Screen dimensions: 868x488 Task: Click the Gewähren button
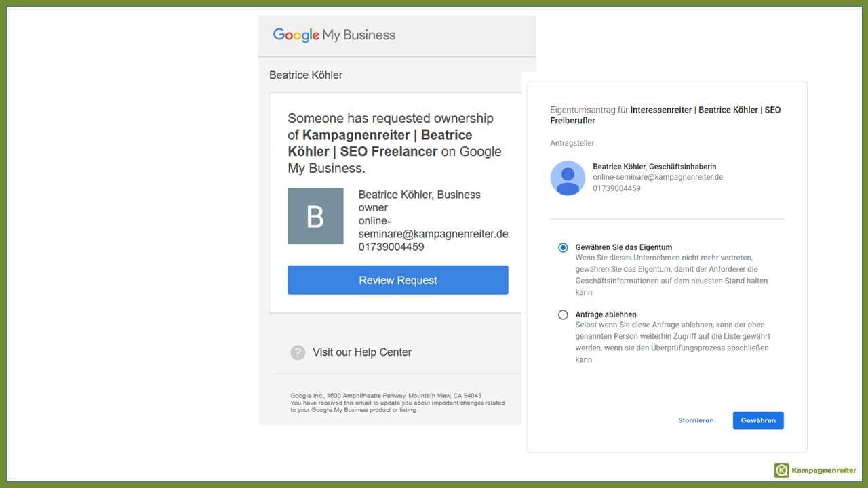[758, 420]
